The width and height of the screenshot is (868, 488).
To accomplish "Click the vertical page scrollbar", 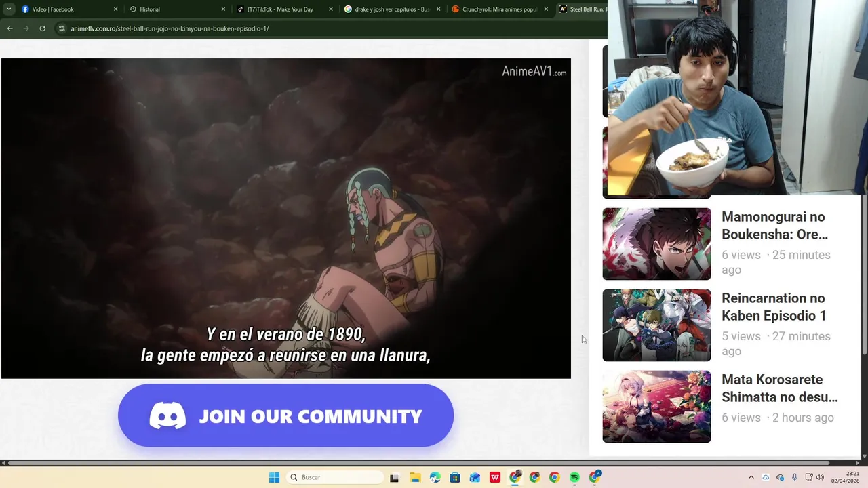I will pyautogui.click(x=864, y=274).
